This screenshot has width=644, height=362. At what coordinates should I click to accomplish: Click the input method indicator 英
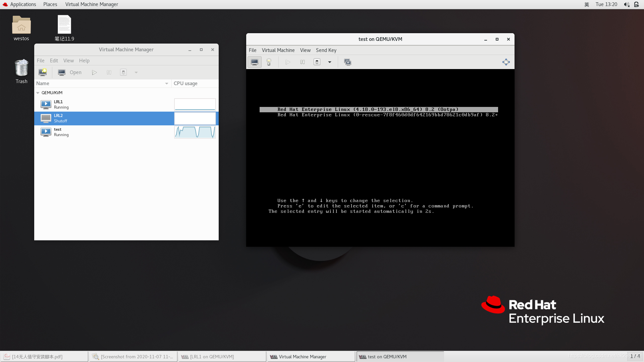tap(587, 4)
